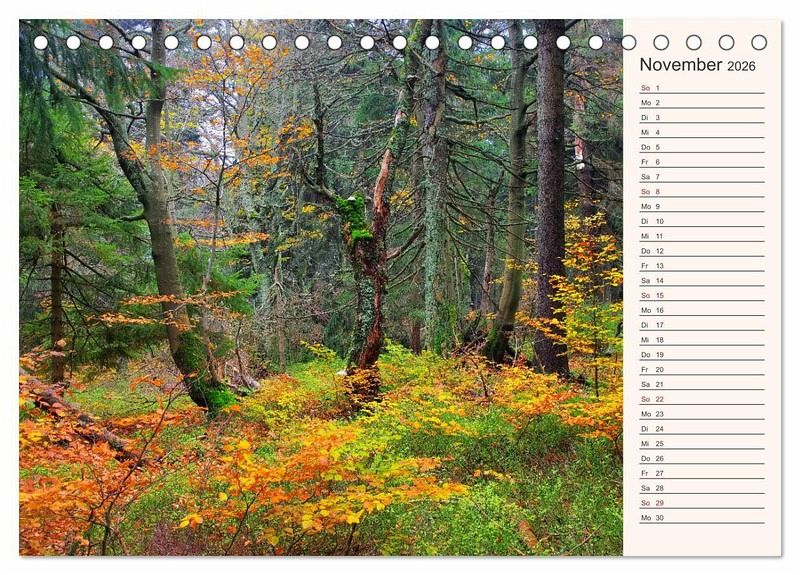Click the Sa 28 entry line

coord(700,488)
